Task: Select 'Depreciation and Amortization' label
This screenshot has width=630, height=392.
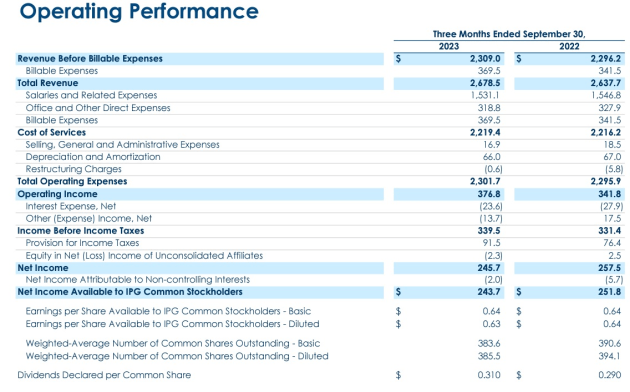Action: click(x=93, y=157)
